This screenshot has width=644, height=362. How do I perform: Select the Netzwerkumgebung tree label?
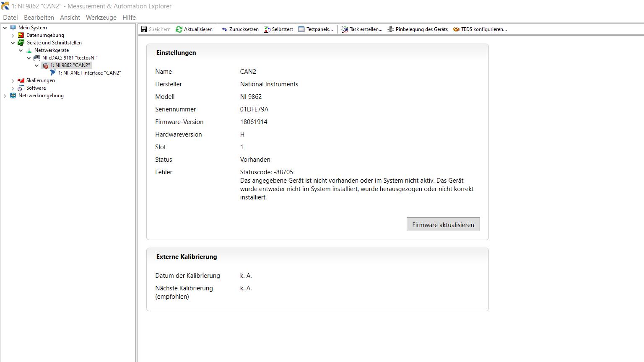pos(41,96)
